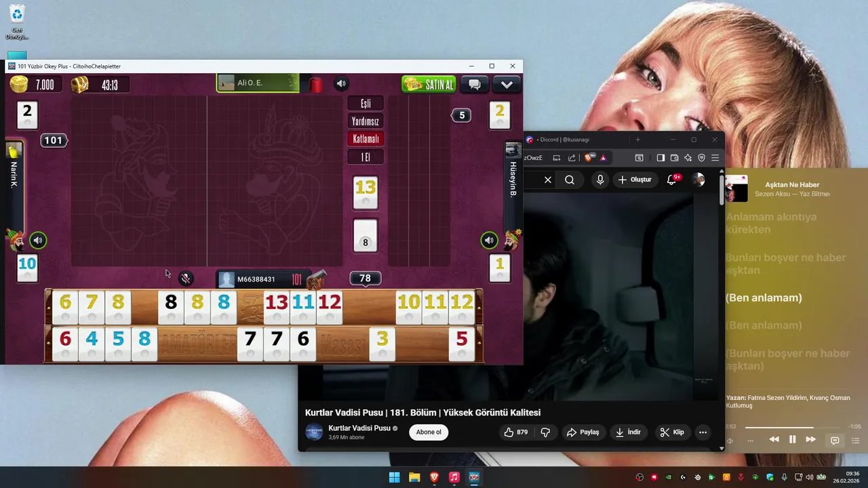Click the Klip clip button
Image resolution: width=868 pixels, height=488 pixels.
click(x=672, y=432)
